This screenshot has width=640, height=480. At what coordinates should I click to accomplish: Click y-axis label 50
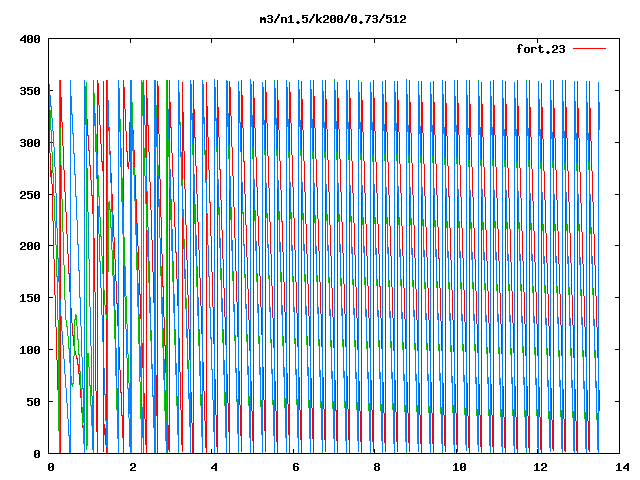33,402
